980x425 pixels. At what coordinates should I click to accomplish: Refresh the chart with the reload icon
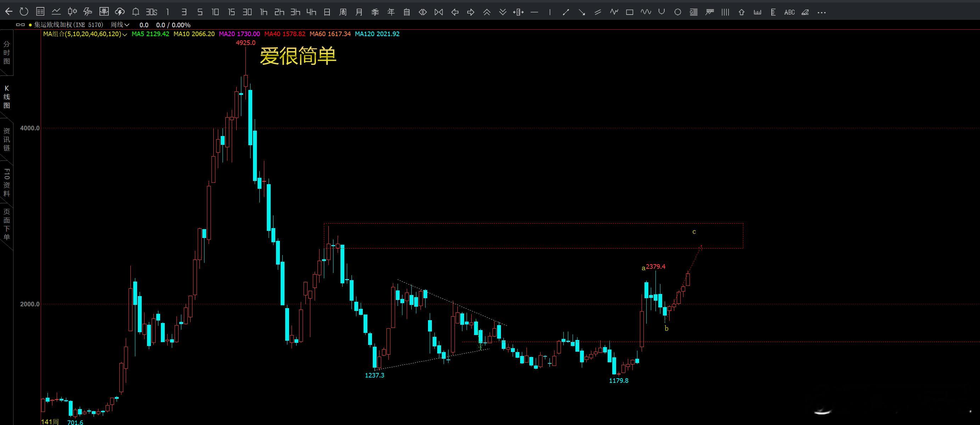[24, 12]
